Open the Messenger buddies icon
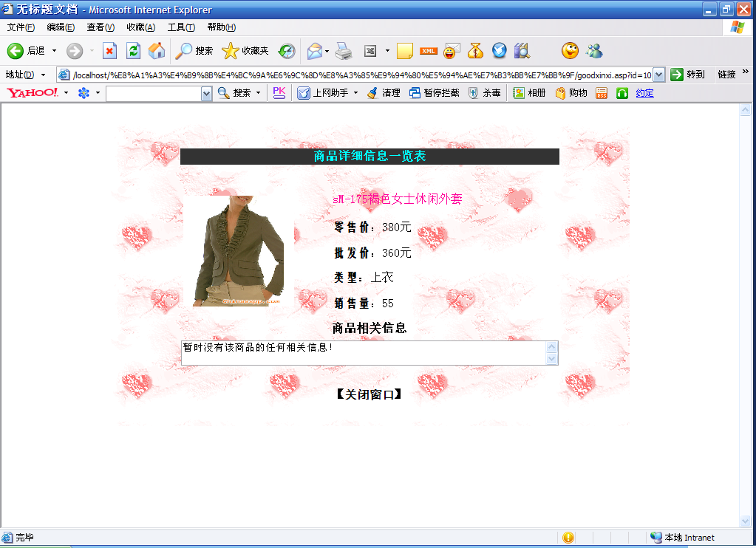Screen dimensions: 756x548 (x=594, y=51)
